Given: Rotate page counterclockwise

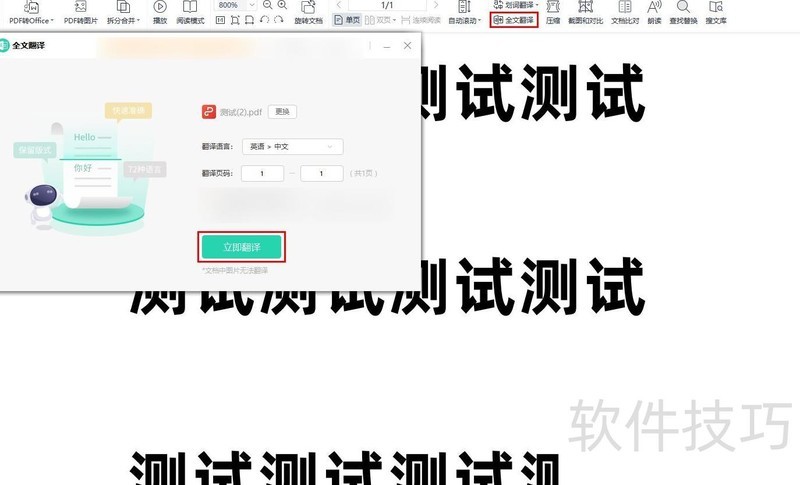Looking at the screenshot, I should (264, 20).
